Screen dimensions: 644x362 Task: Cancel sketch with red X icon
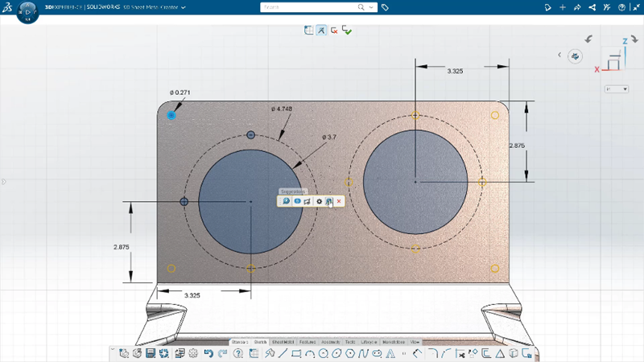[x=334, y=31]
